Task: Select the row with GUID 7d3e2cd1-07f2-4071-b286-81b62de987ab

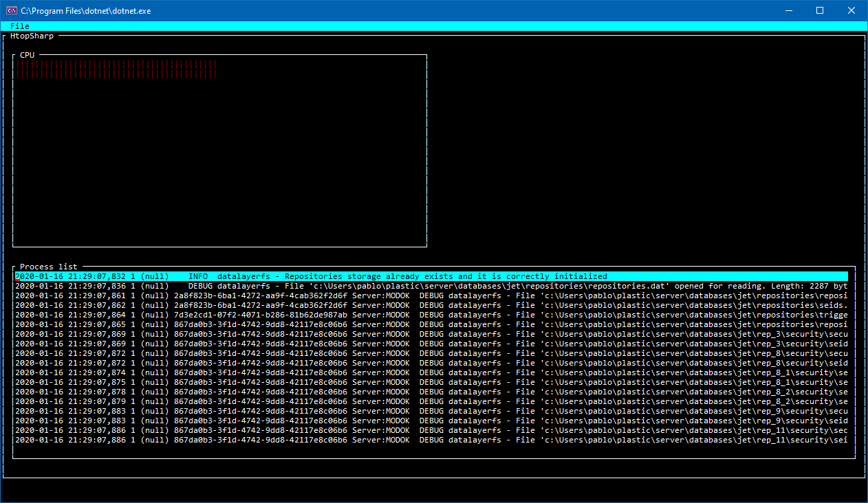Action: tap(431, 315)
